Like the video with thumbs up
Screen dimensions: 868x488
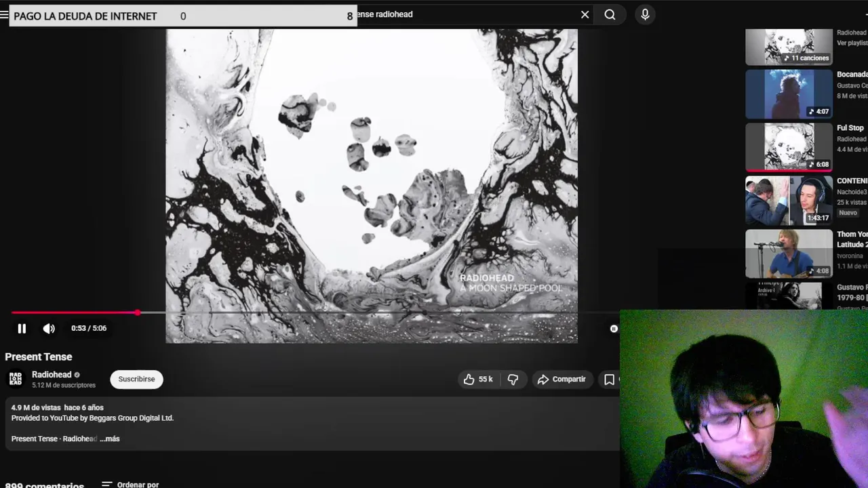pyautogui.click(x=478, y=380)
